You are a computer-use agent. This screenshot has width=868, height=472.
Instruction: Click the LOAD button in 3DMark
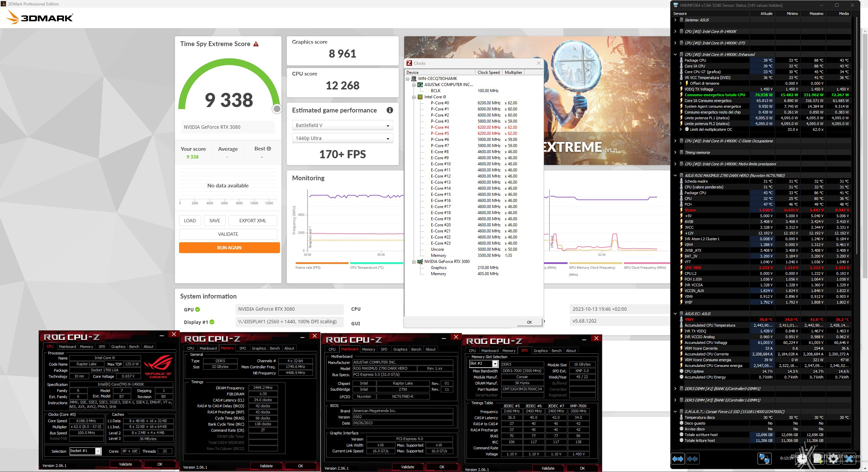(190, 221)
